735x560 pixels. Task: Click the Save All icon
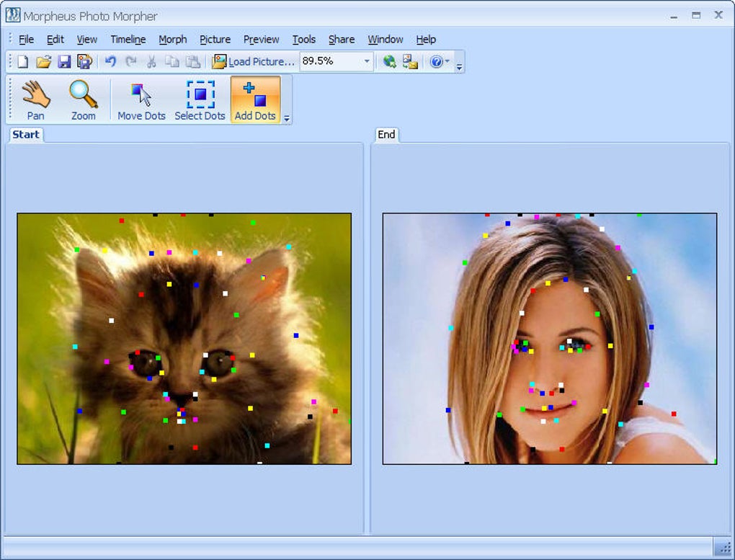coord(85,61)
